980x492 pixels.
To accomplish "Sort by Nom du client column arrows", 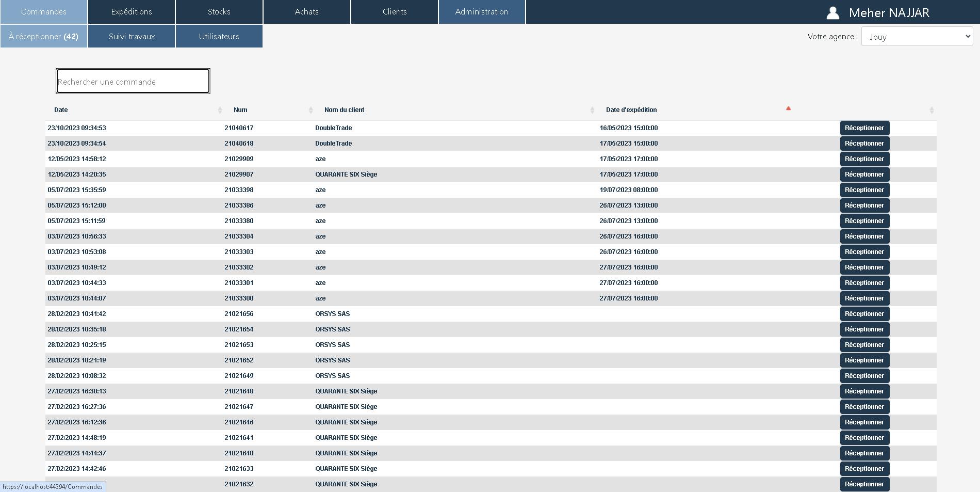I will coord(592,110).
